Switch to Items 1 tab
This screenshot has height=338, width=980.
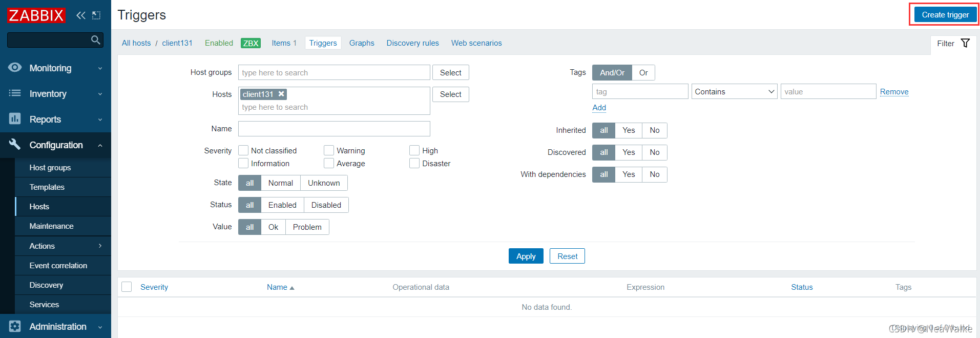(284, 43)
